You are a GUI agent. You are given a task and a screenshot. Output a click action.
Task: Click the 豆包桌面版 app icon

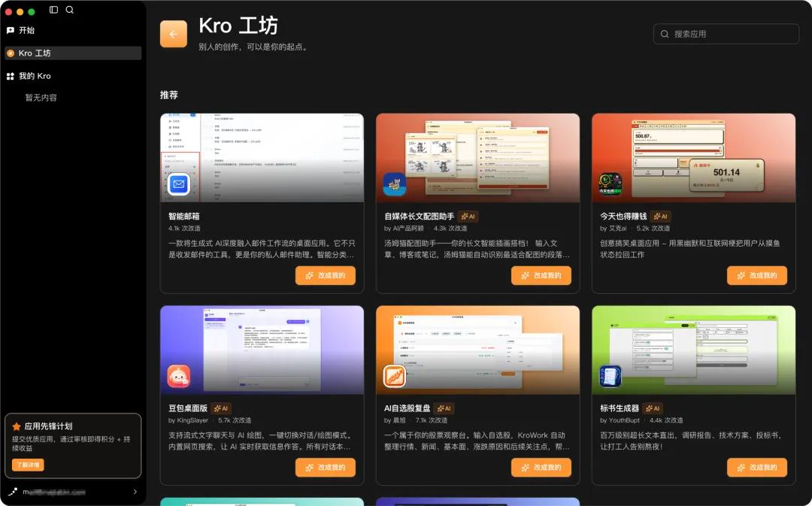[x=179, y=377]
